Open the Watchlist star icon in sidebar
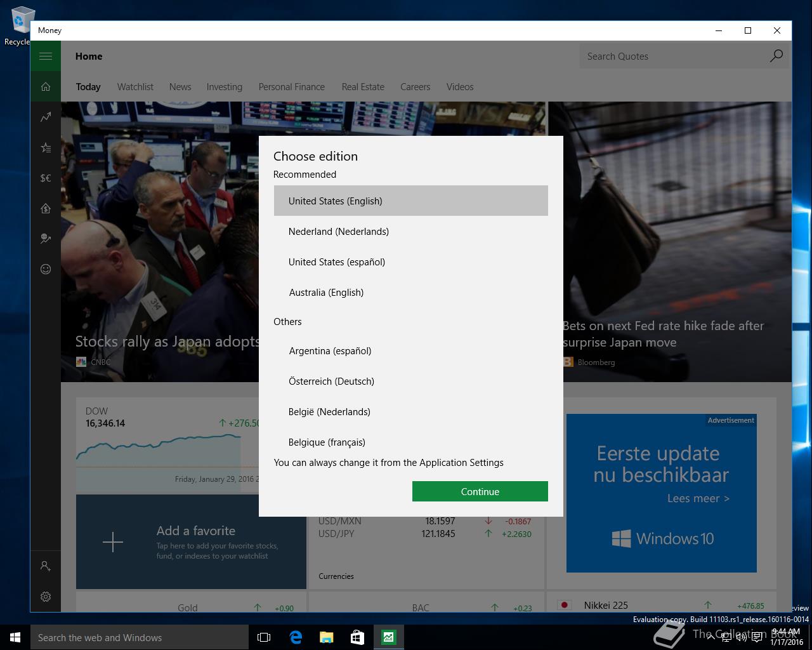Image resolution: width=812 pixels, height=650 pixels. coord(46,148)
